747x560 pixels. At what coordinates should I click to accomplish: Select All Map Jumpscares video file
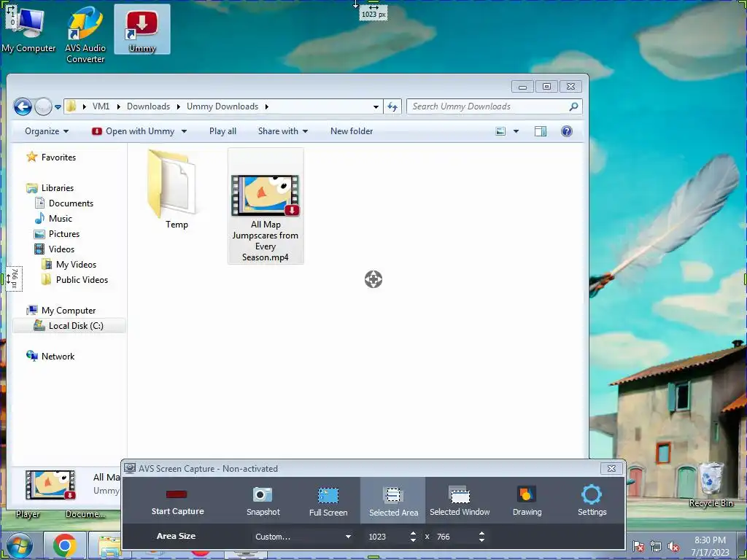[x=266, y=206]
